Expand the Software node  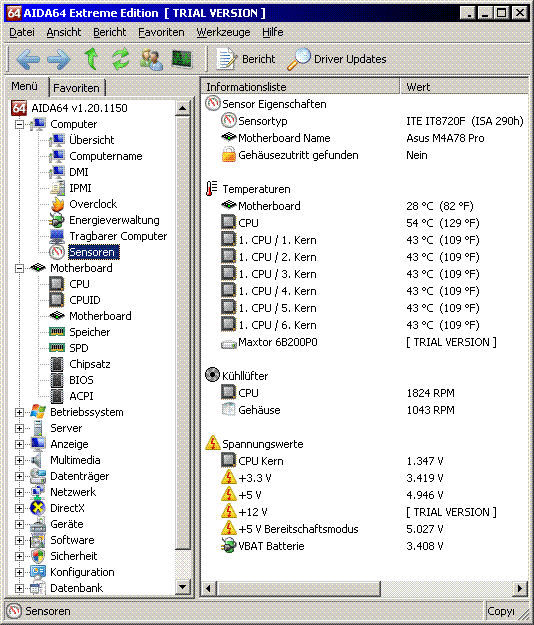coord(19,540)
